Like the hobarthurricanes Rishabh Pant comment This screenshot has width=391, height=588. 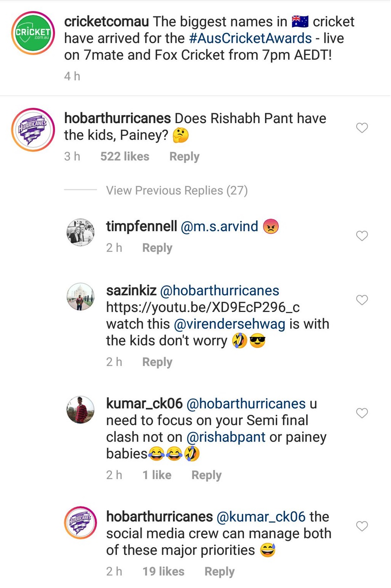[x=362, y=128]
